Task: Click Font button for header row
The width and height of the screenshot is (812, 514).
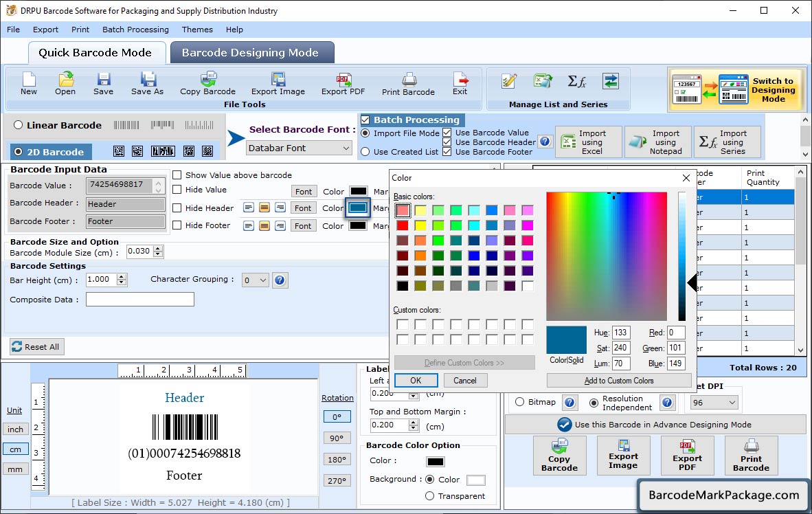Action: (x=303, y=208)
